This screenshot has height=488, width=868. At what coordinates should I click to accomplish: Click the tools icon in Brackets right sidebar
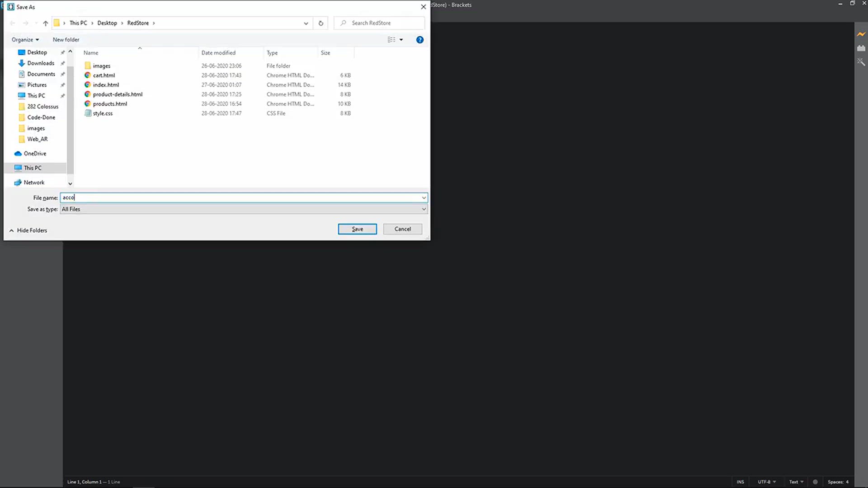861,62
